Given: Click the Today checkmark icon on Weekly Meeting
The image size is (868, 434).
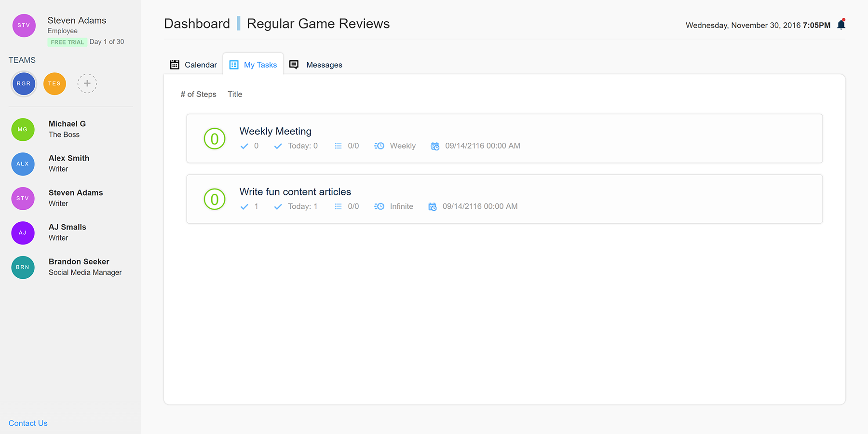Looking at the screenshot, I should (x=278, y=146).
